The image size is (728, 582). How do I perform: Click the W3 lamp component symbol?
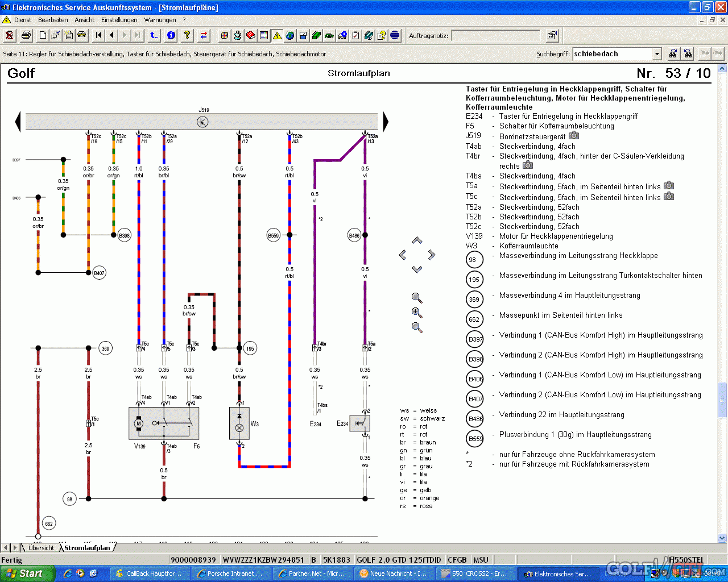click(239, 423)
